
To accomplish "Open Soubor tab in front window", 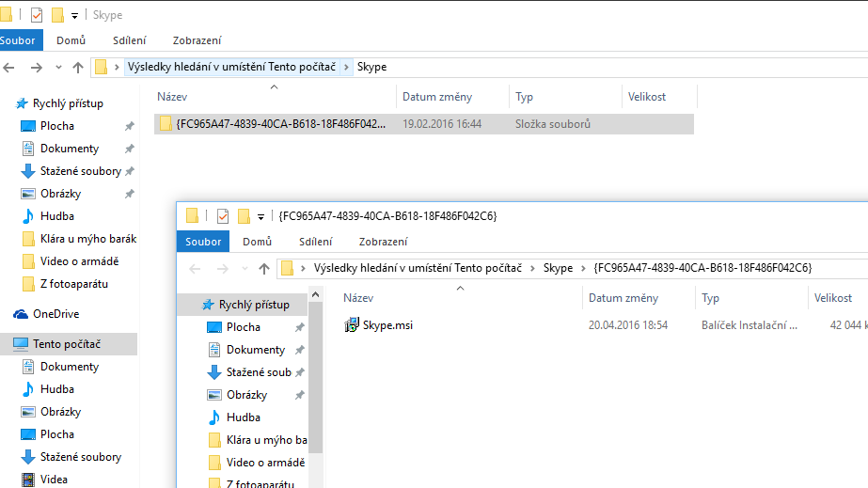I will [203, 242].
